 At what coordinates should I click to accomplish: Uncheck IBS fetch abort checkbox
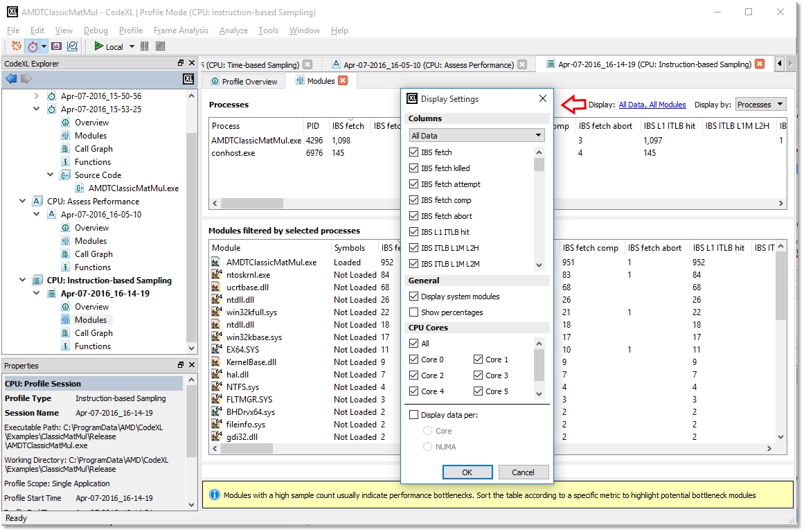tap(414, 216)
